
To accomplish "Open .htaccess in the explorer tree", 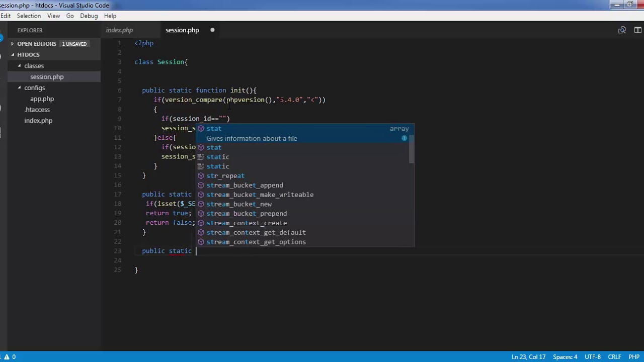I will click(37, 110).
